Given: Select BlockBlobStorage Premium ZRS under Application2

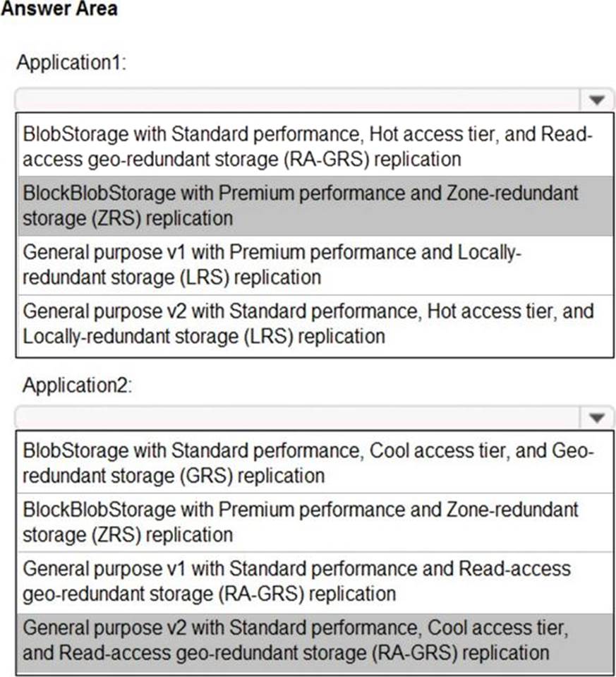Looking at the screenshot, I should click(308, 522).
